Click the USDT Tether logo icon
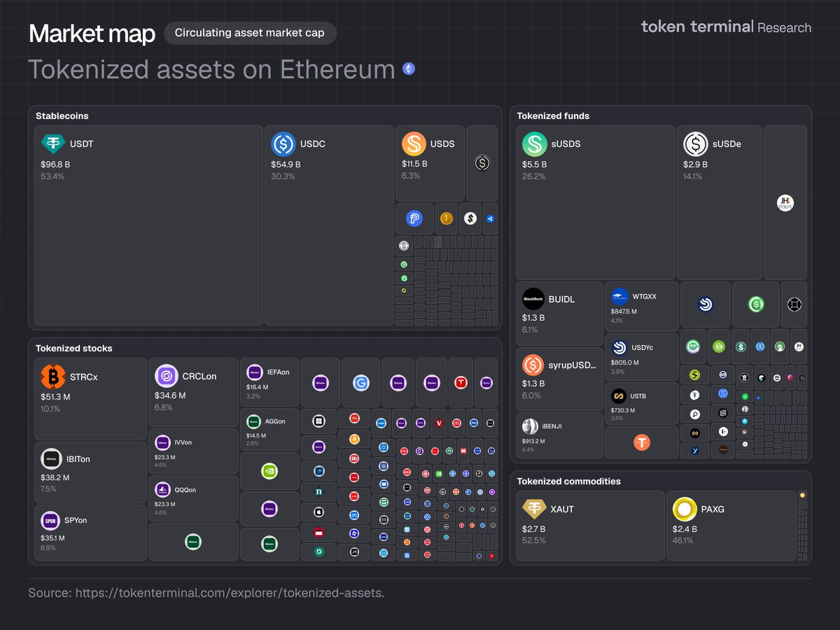The height and width of the screenshot is (630, 840). pyautogui.click(x=53, y=143)
